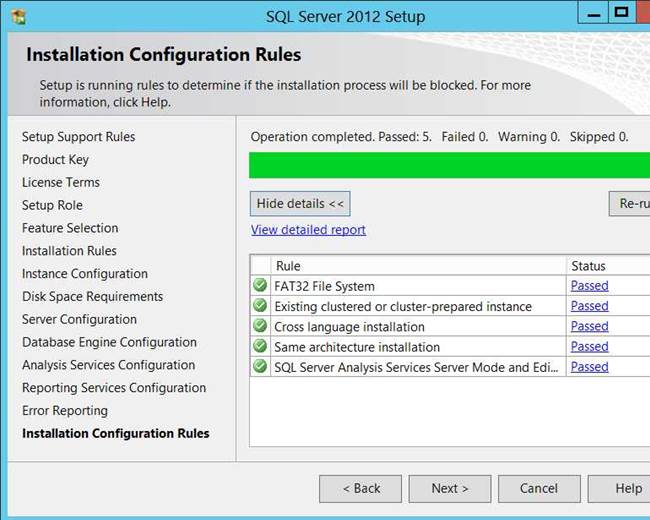
Task: Click the green progress bar
Action: 449,165
